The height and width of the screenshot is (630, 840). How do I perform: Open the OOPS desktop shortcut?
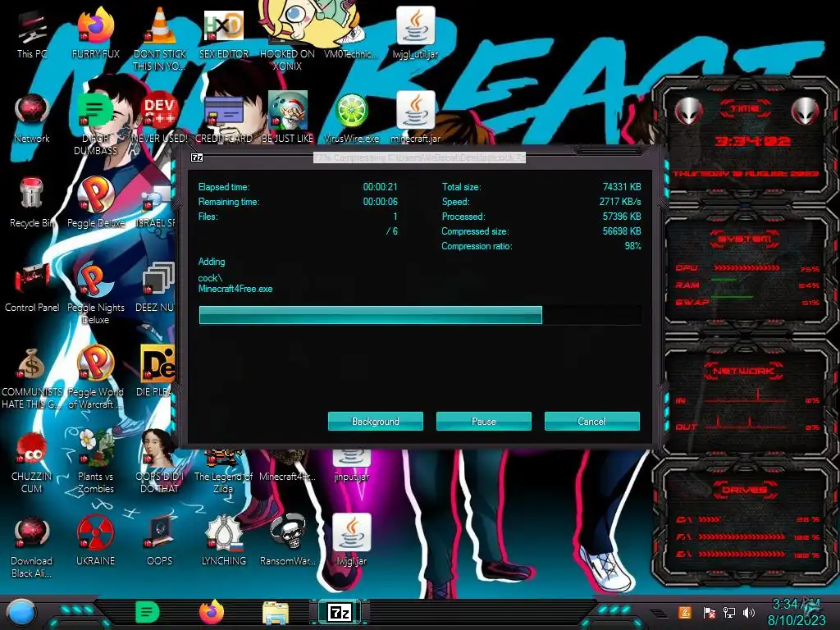point(160,541)
